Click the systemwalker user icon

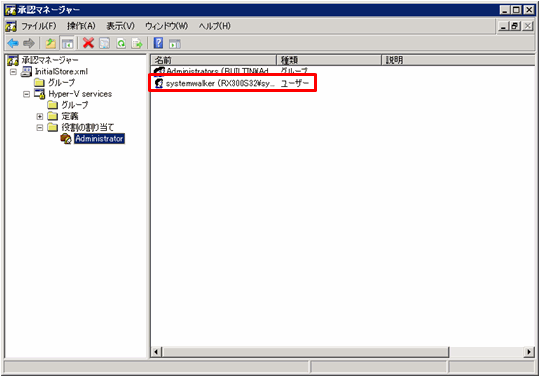click(x=159, y=83)
